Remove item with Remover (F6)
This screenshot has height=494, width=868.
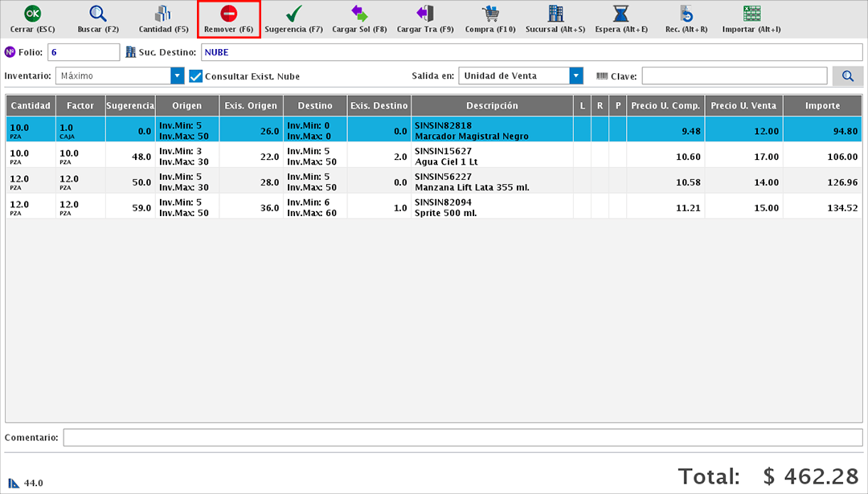(229, 14)
